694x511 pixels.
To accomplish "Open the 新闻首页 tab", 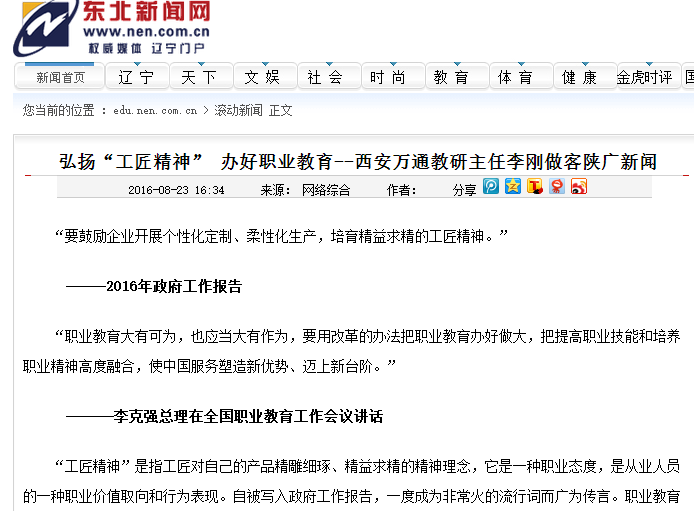I will 60,77.
